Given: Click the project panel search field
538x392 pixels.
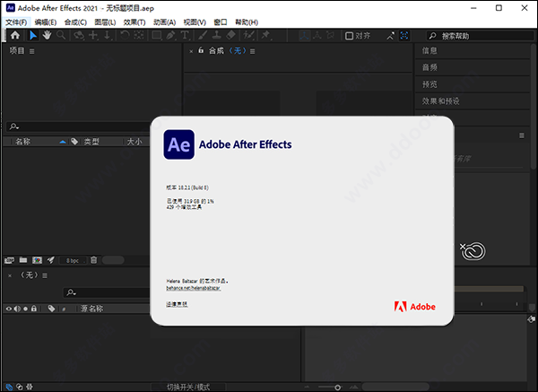Looking at the screenshot, I should pos(78,126).
